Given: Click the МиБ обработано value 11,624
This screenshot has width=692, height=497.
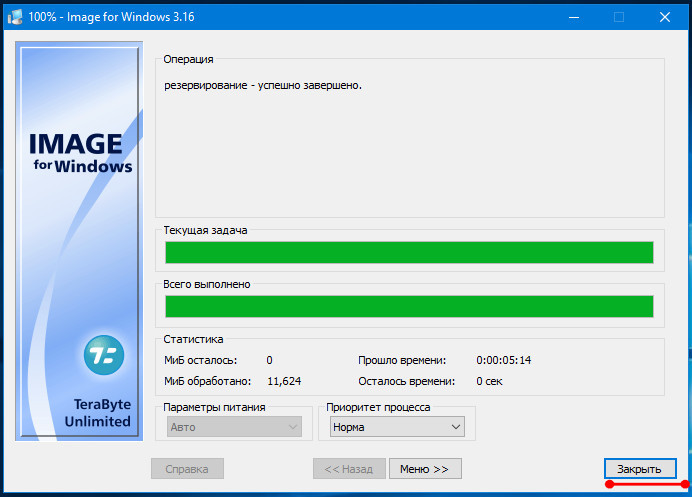Looking at the screenshot, I should coord(284,381).
